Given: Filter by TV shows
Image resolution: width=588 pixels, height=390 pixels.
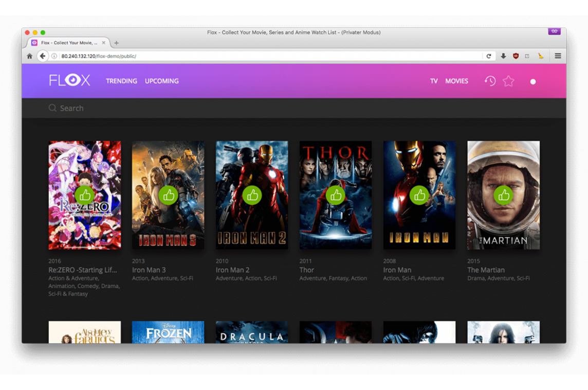Looking at the screenshot, I should 434,81.
